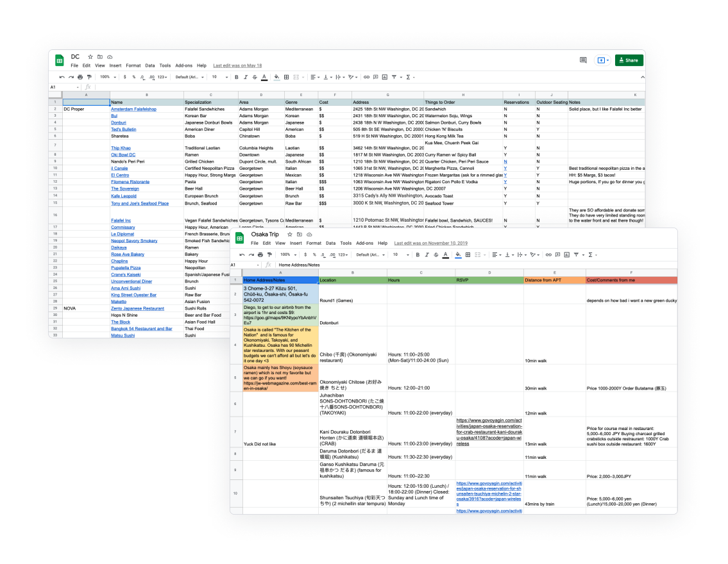Toggle bold in the Osaka Trip toolbar
Viewport: 728px width, 564px height.
coord(418,254)
